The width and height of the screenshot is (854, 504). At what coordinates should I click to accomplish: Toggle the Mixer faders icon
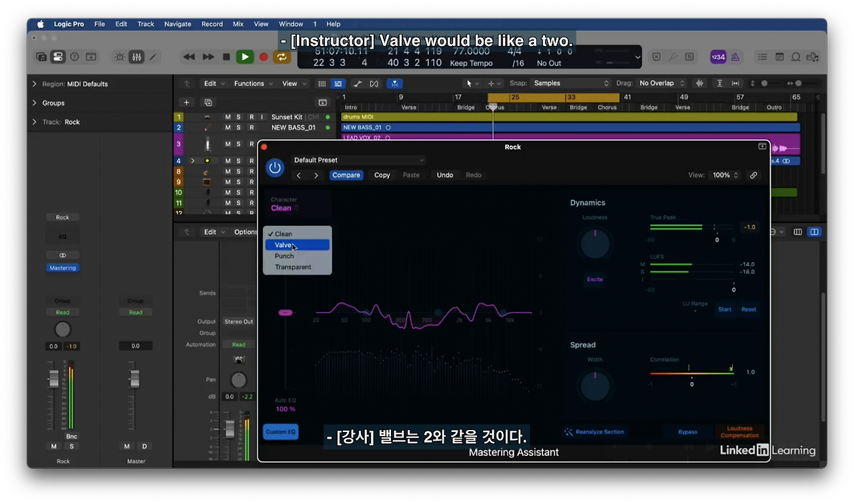tap(136, 57)
